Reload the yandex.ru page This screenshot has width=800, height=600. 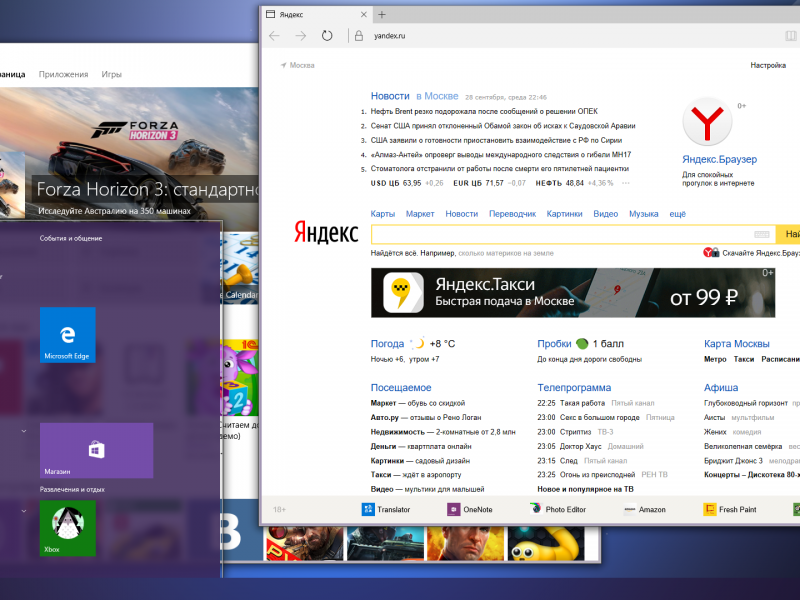327,36
